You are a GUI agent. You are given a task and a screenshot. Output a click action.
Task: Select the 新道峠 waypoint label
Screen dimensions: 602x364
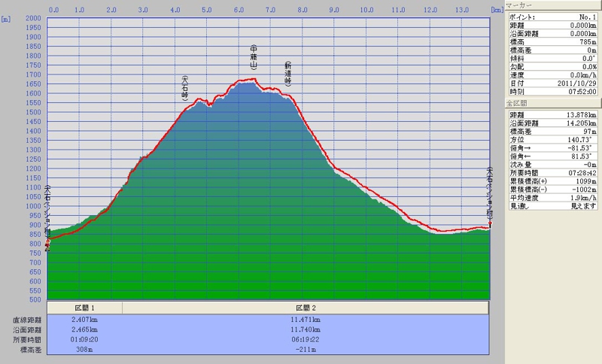pos(287,74)
